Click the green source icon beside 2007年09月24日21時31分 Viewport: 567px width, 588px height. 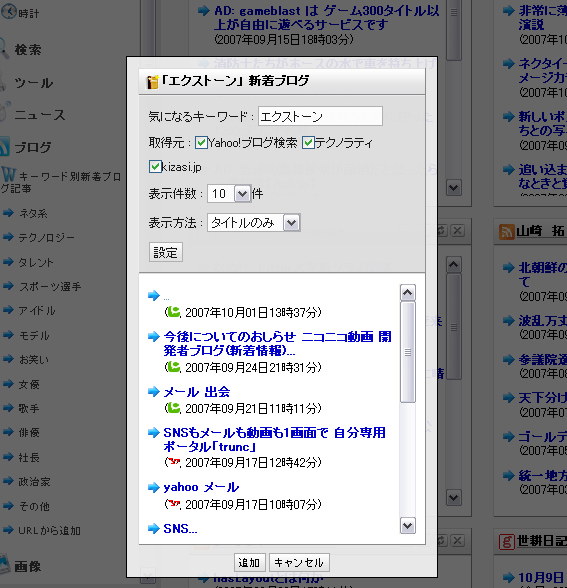(x=173, y=366)
